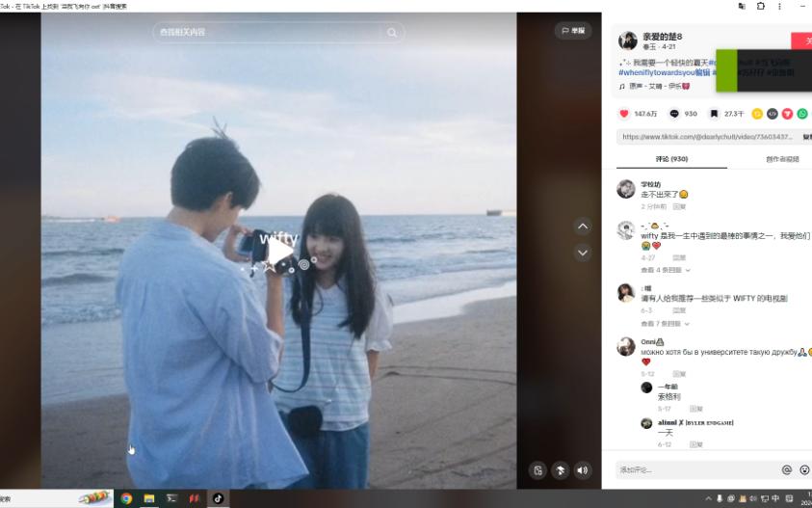Click the report flag button
This screenshot has width=812, height=508.
(x=573, y=31)
